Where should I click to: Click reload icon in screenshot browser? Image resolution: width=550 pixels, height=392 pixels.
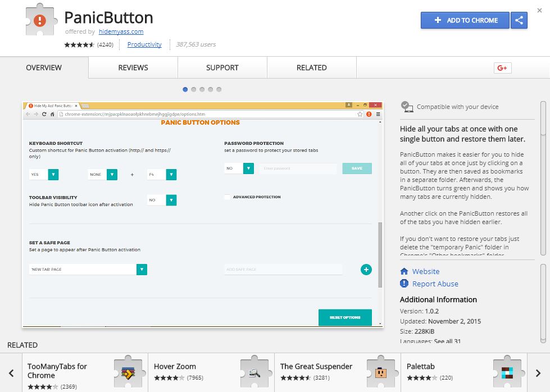pos(44,114)
